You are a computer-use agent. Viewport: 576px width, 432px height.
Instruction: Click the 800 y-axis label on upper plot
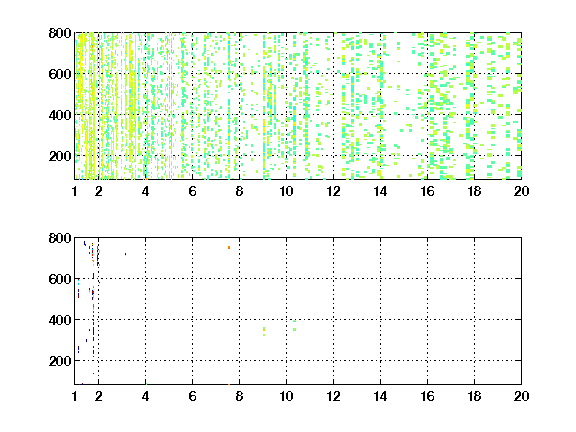click(60, 33)
